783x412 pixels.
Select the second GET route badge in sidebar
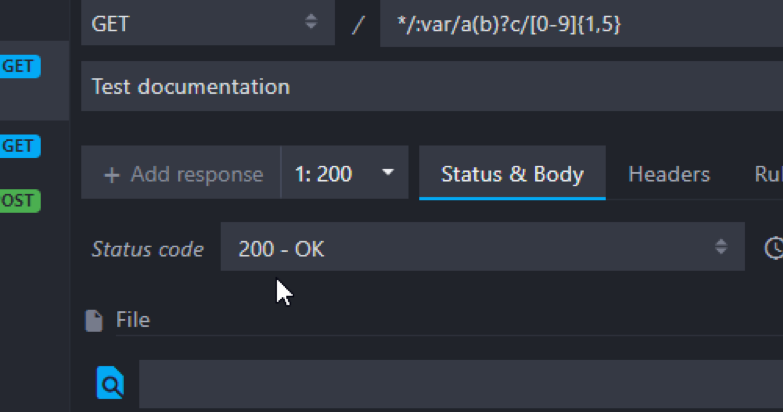(20, 146)
